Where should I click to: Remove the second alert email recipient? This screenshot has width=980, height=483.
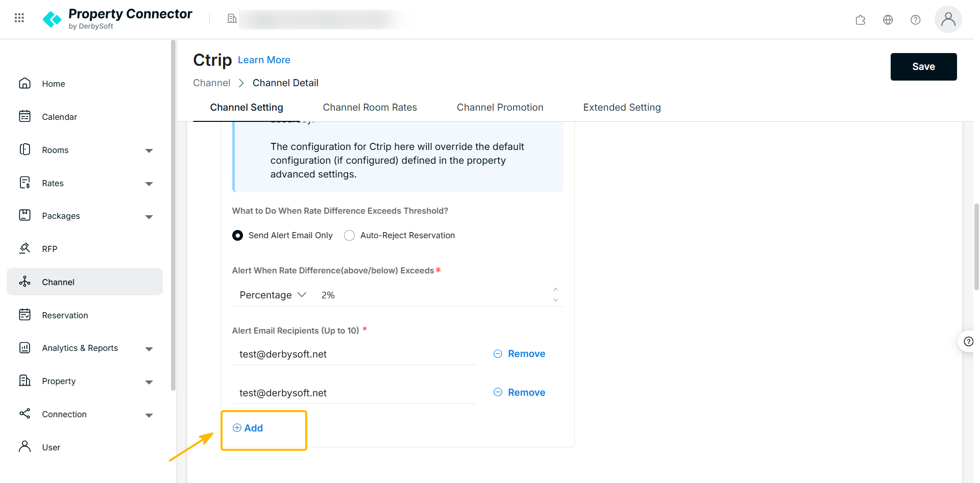point(520,392)
